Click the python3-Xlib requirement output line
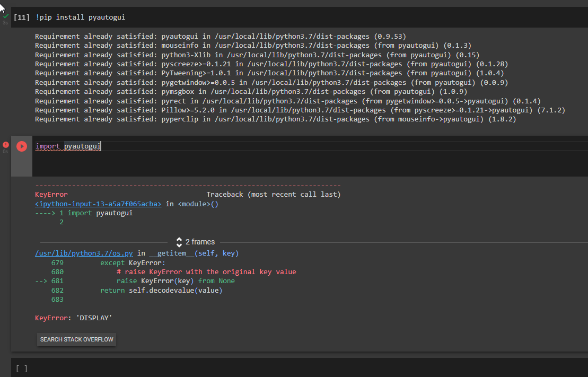The height and width of the screenshot is (377, 588). [x=257, y=55]
